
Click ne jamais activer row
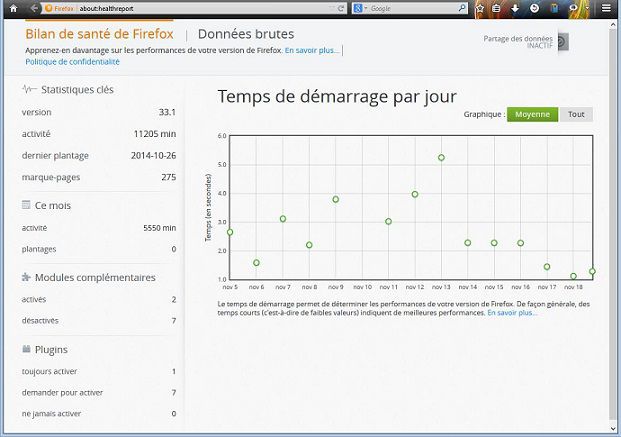click(99, 414)
